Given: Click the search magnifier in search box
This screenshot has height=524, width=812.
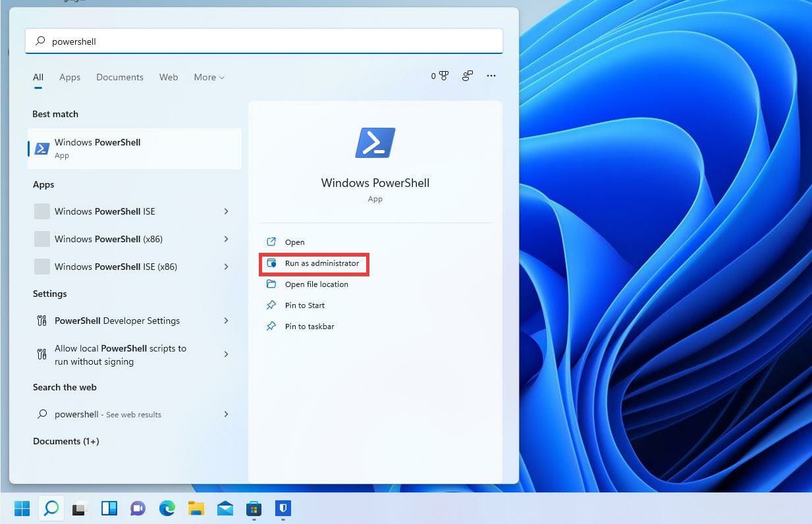Looking at the screenshot, I should 41,41.
